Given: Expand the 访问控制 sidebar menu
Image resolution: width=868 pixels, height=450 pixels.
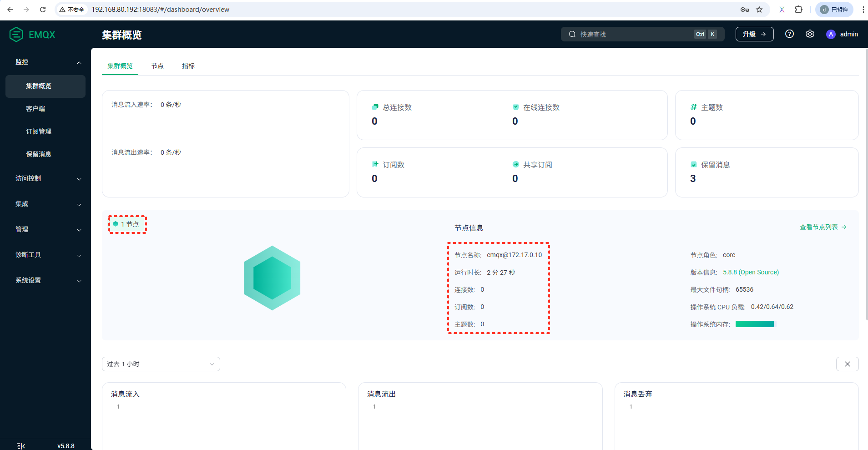Looking at the screenshot, I should coord(45,178).
